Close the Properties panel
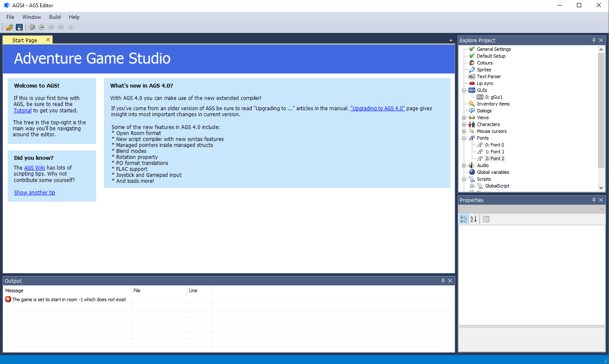Image resolution: width=609 pixels, height=364 pixels. (x=601, y=200)
